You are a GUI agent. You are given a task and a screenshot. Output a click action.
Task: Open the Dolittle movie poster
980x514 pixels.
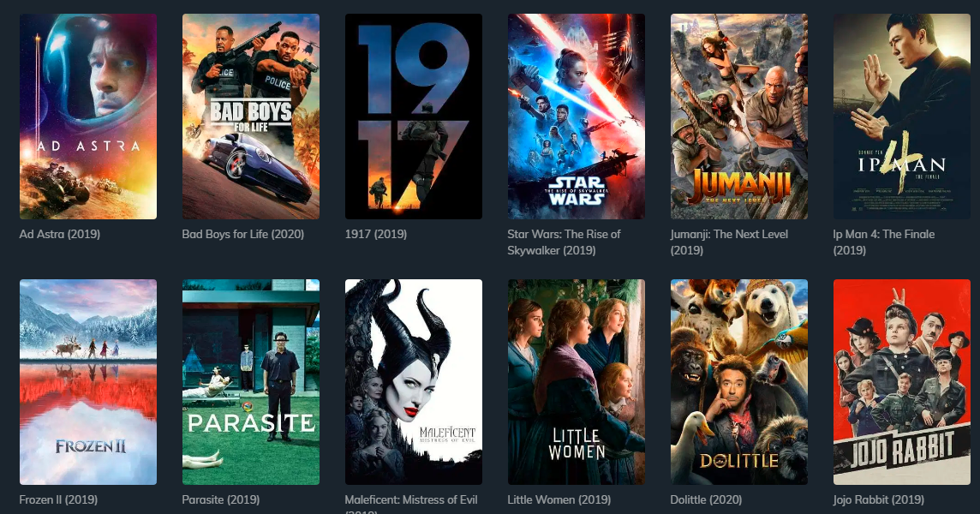(739, 382)
